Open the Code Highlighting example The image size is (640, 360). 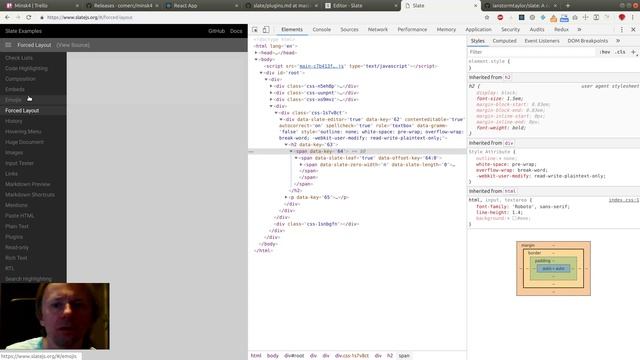(x=27, y=69)
